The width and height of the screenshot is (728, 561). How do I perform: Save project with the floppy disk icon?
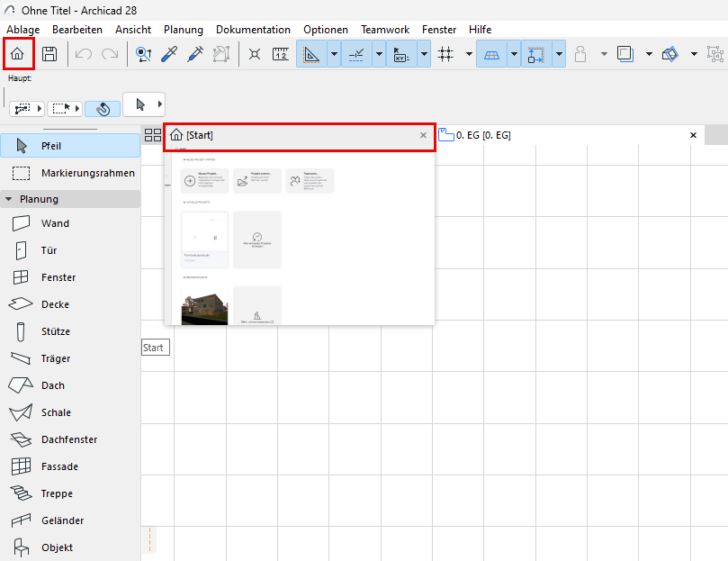point(49,54)
